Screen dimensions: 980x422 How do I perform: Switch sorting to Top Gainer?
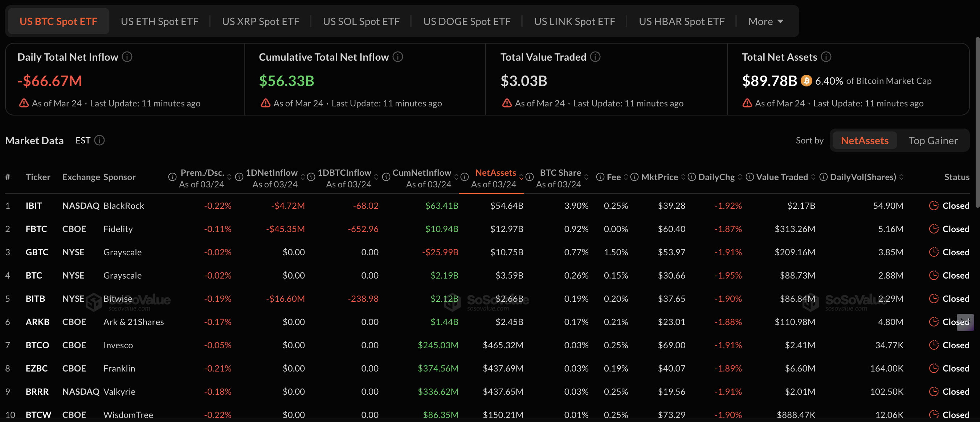[933, 141]
